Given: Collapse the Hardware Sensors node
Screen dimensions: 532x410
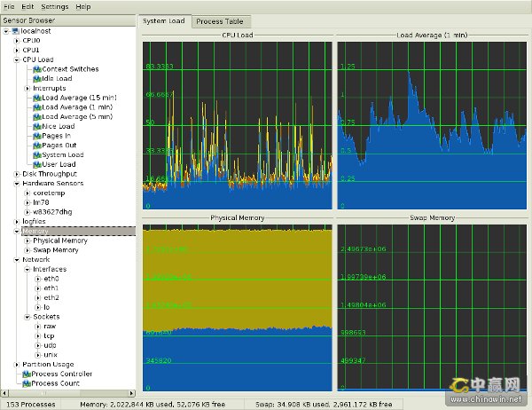Looking at the screenshot, I should [17, 184].
